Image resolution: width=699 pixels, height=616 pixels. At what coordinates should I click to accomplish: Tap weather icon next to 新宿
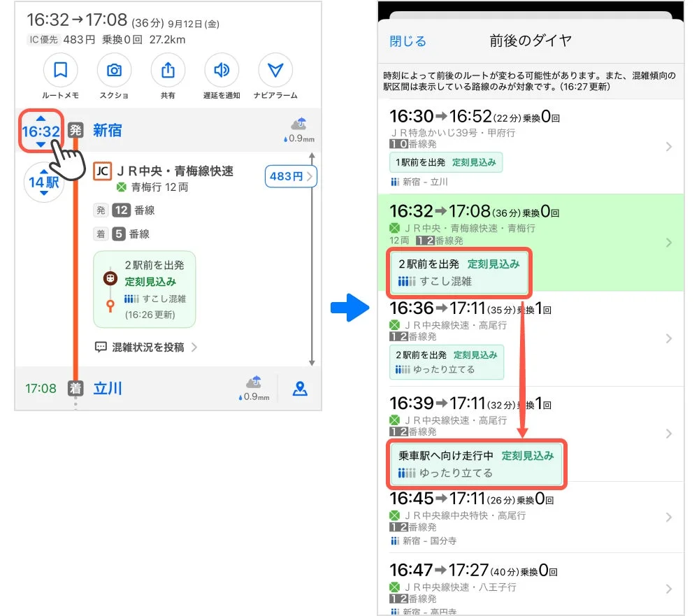300,126
